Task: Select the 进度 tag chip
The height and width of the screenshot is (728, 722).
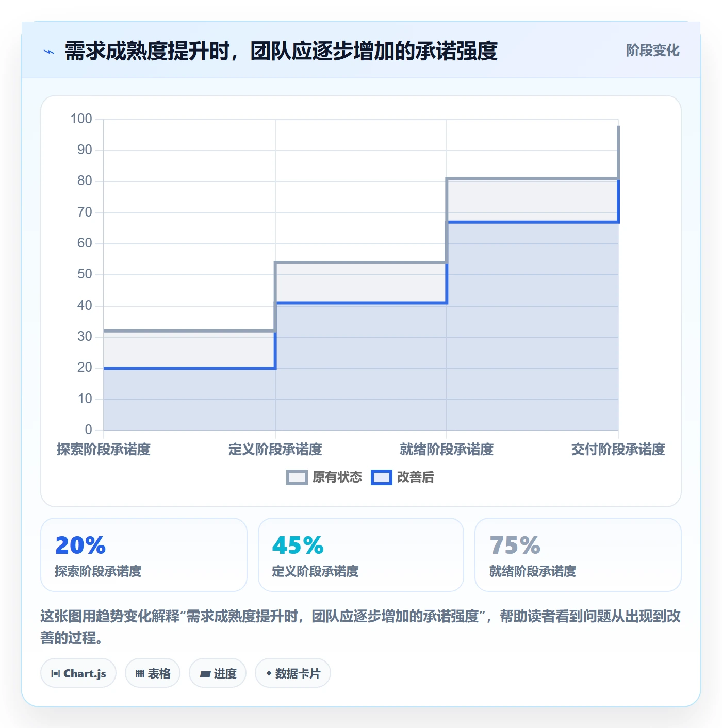Action: coord(218,673)
